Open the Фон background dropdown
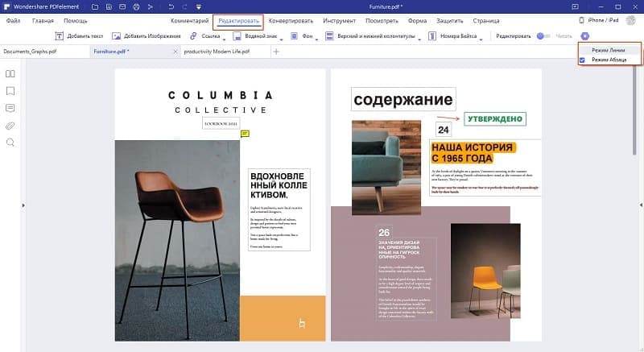 (x=318, y=38)
